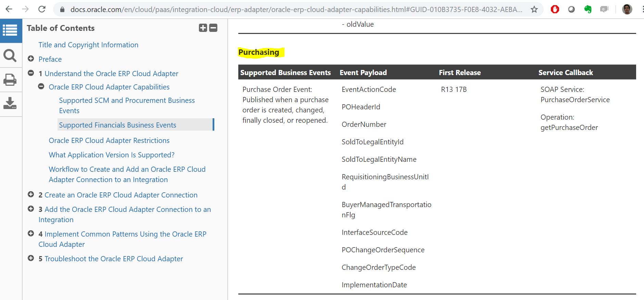
Task: Open the grey circle extension icon
Action: coord(571,10)
